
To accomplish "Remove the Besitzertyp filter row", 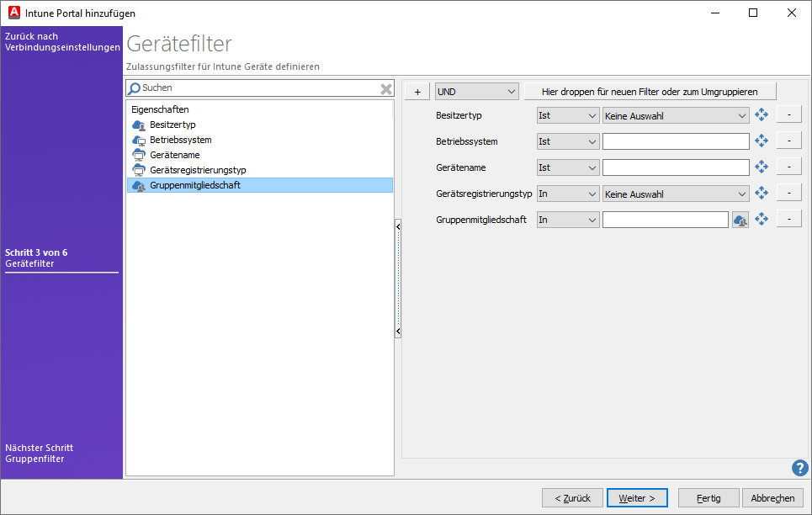I will tap(788, 114).
